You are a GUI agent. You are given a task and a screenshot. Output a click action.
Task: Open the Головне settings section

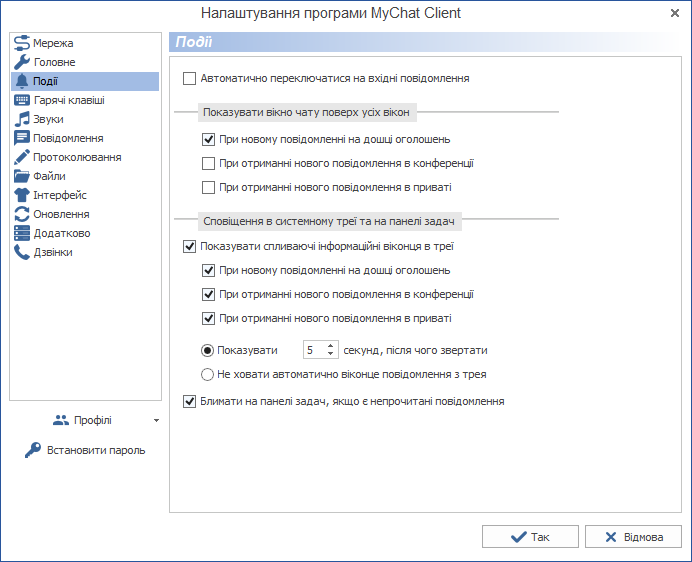85,62
